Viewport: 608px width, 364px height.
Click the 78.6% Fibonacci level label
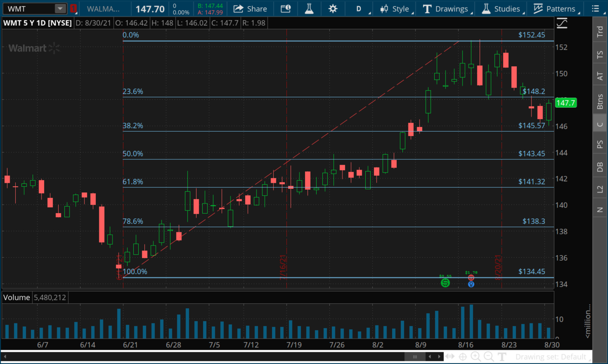coord(133,221)
